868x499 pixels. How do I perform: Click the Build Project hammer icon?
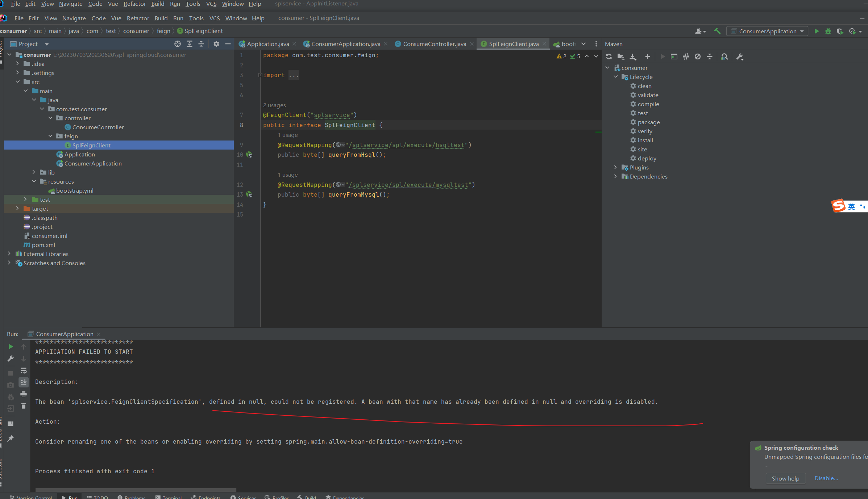pos(717,31)
